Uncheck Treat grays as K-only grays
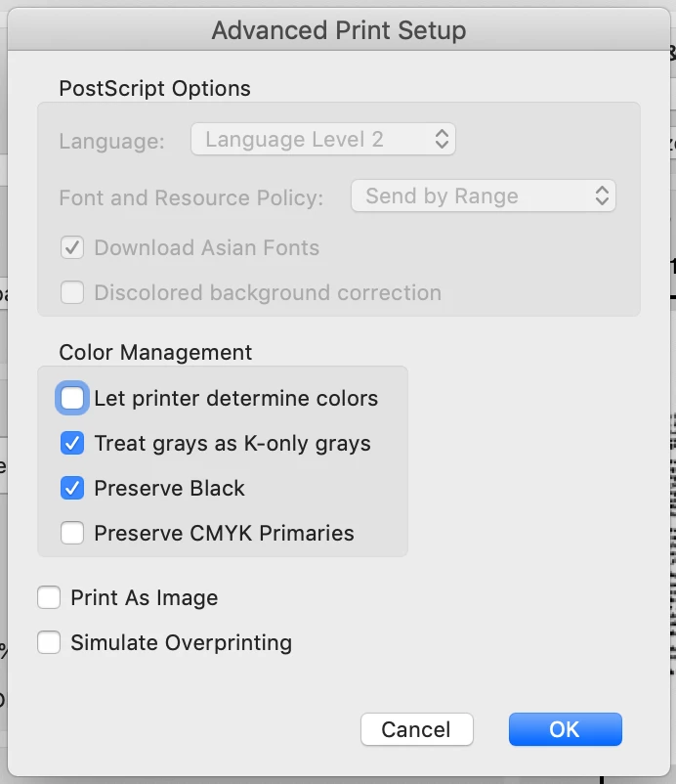This screenshot has width=676, height=784. pyautogui.click(x=72, y=444)
